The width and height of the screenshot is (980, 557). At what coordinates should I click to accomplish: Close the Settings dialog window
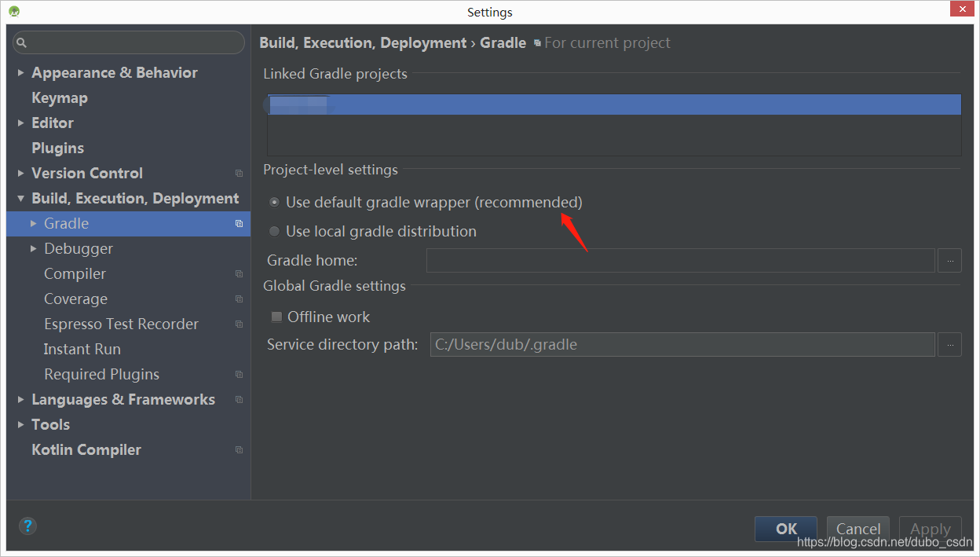tap(961, 9)
